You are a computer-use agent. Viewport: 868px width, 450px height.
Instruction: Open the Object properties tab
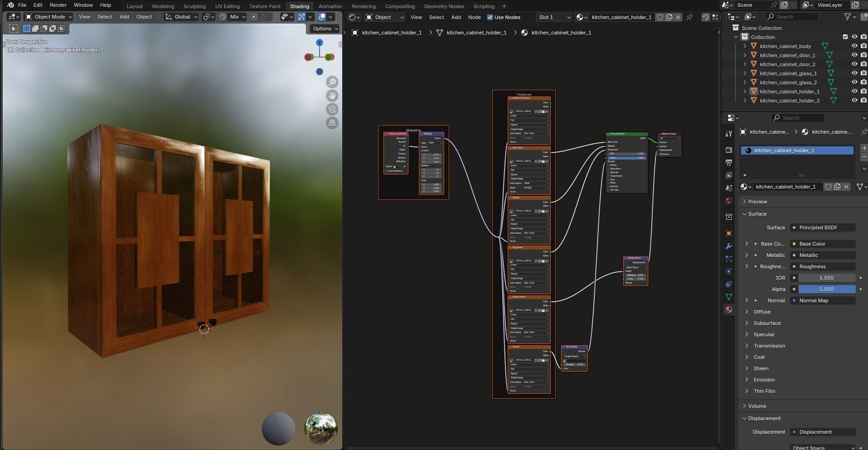click(x=728, y=233)
